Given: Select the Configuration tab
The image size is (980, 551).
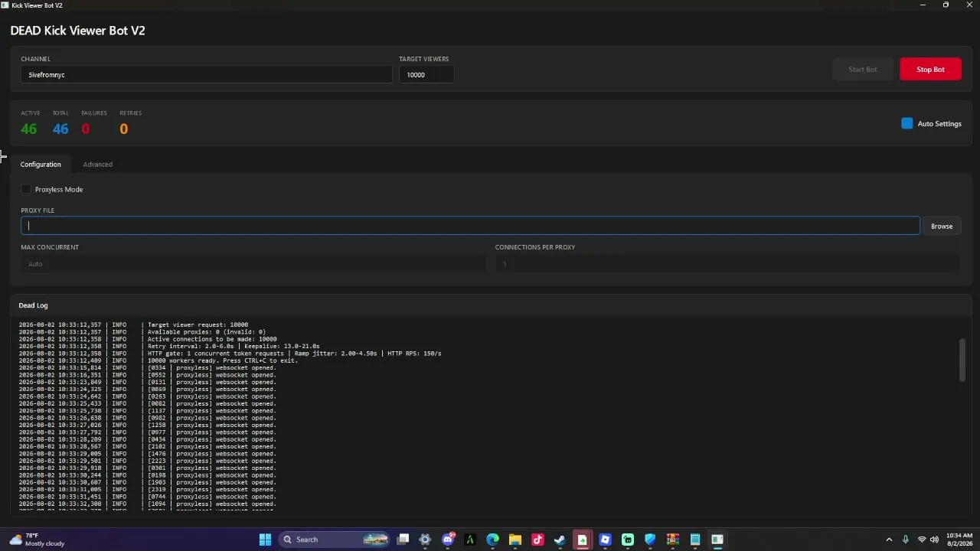Looking at the screenshot, I should (x=41, y=164).
